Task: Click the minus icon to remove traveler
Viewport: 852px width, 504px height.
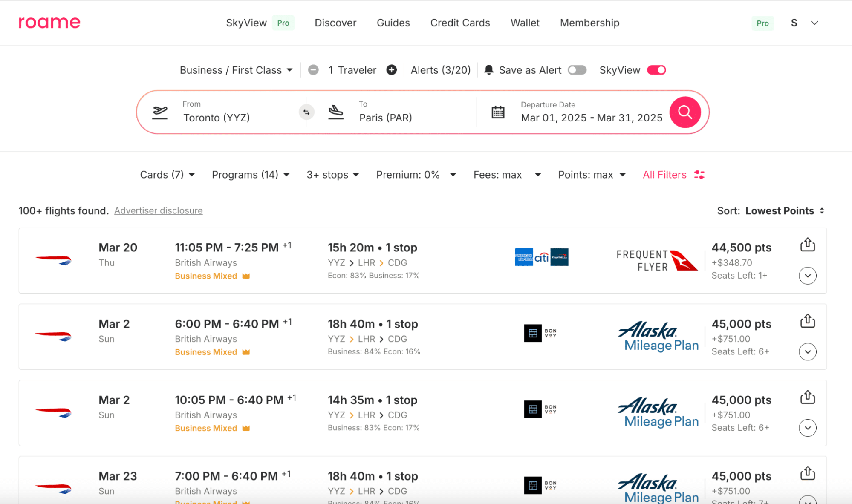Action: tap(313, 70)
